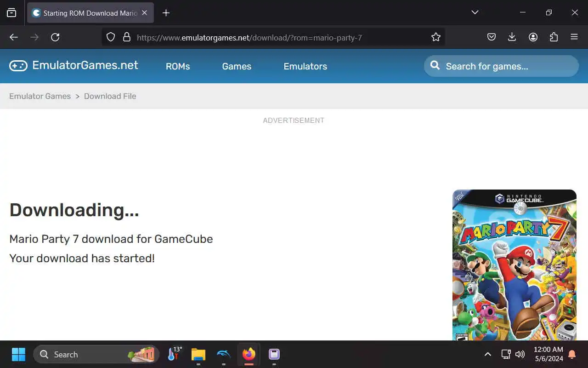The width and height of the screenshot is (588, 368).
Task: Open tracking protection shield icon
Action: point(111,37)
